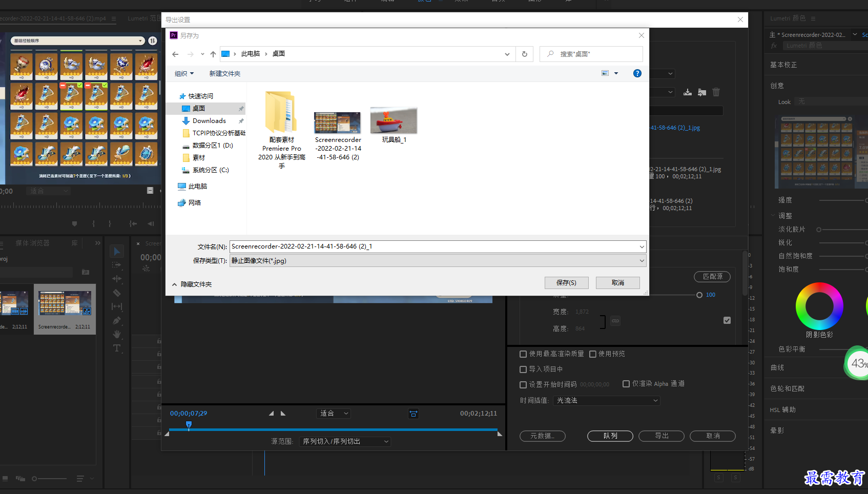Screen dimensions: 868x494
Task: Go up one folder level
Action: (x=213, y=54)
